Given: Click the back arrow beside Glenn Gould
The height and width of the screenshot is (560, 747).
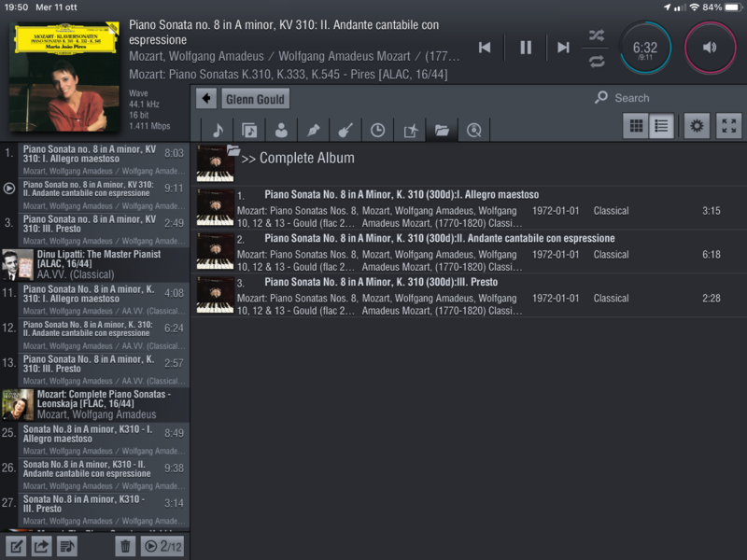Looking at the screenshot, I should tap(206, 99).
